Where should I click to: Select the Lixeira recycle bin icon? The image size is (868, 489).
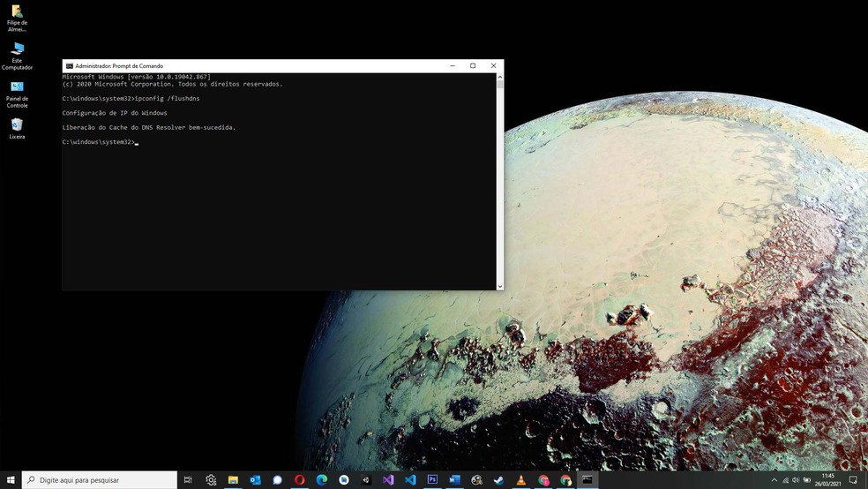click(17, 129)
